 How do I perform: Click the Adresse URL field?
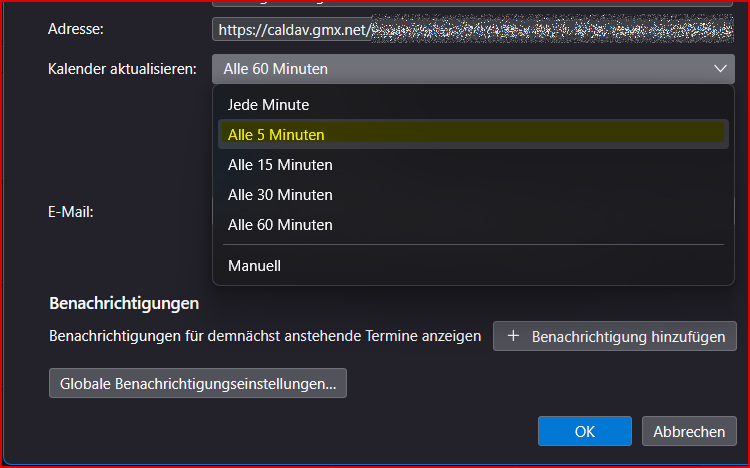coord(473,30)
